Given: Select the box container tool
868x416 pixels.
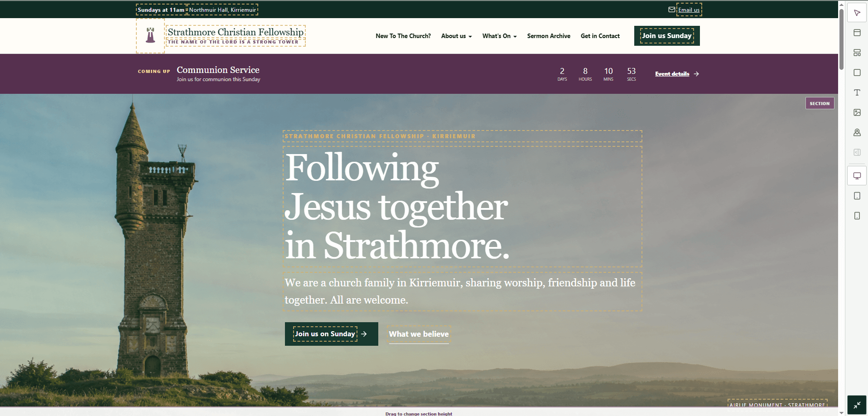Looking at the screenshot, I should [857, 73].
